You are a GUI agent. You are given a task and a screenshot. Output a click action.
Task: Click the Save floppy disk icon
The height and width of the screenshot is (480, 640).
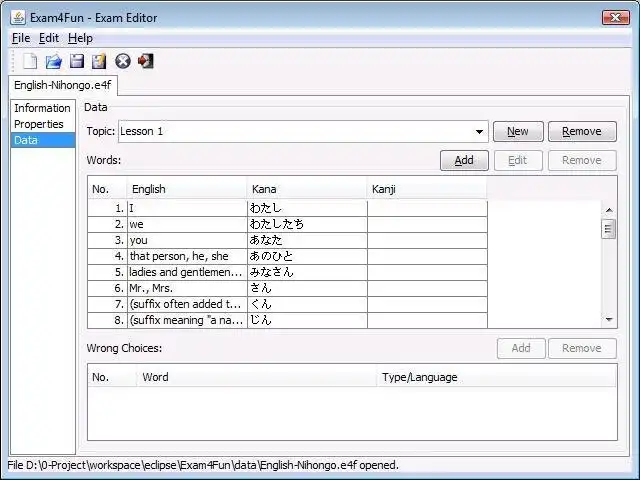(x=76, y=61)
